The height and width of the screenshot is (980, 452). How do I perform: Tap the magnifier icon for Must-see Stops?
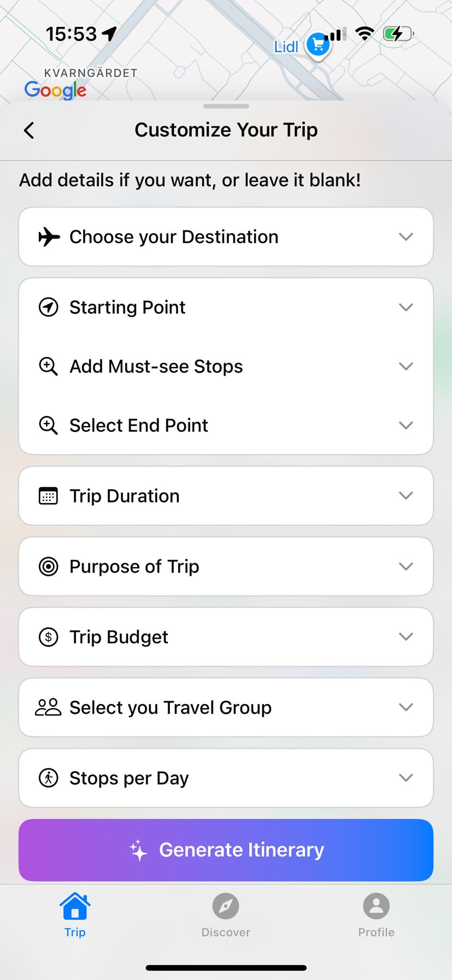tap(48, 367)
